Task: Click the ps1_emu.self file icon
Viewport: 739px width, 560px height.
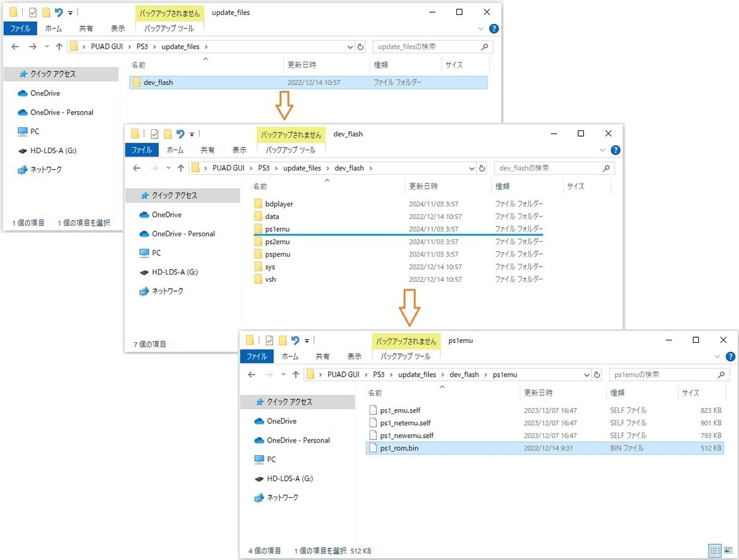Action: coord(372,410)
